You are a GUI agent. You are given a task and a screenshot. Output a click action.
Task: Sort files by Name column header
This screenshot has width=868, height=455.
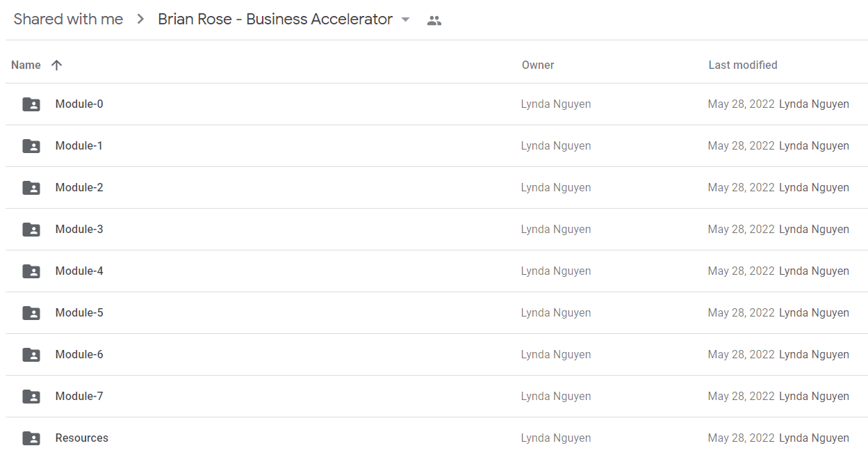(x=26, y=65)
